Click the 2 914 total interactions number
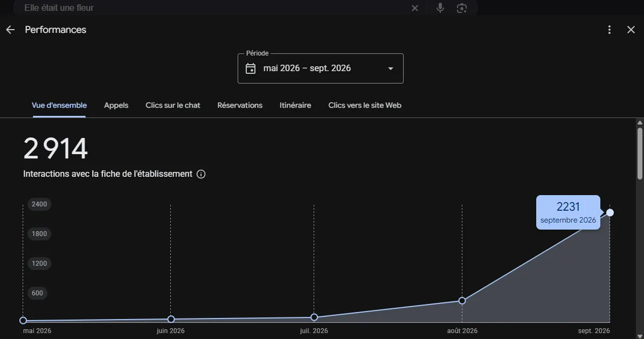This screenshot has height=339, width=644. (x=56, y=148)
